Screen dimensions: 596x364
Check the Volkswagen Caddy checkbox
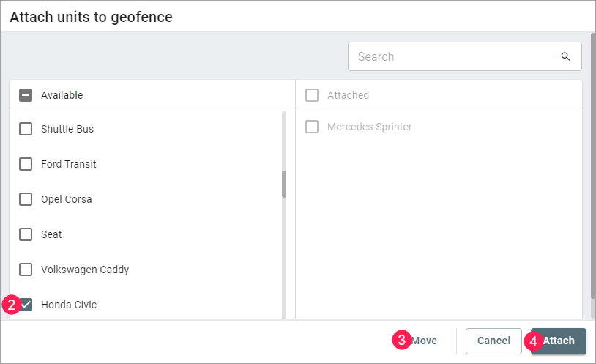click(x=26, y=270)
